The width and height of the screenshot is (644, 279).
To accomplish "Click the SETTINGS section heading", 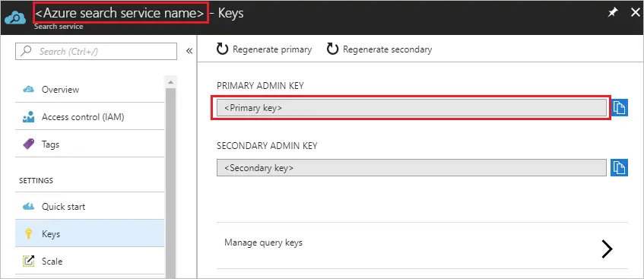I will [x=36, y=180].
